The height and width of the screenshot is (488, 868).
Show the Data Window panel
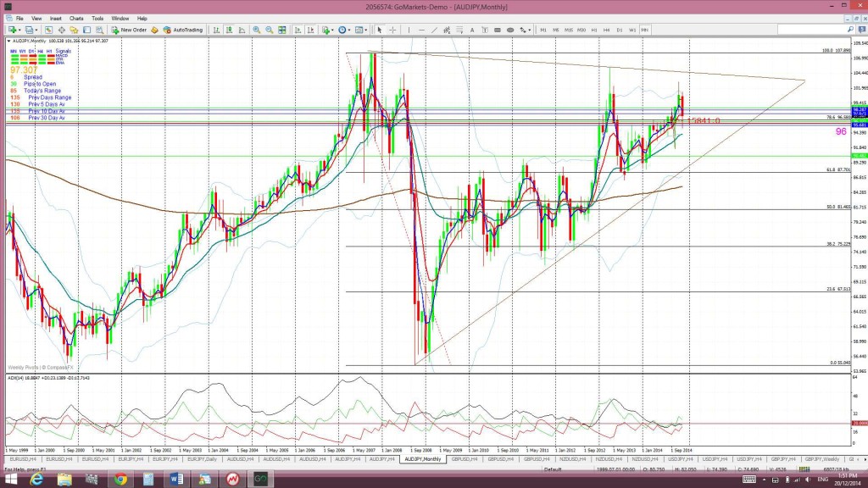click(61, 30)
